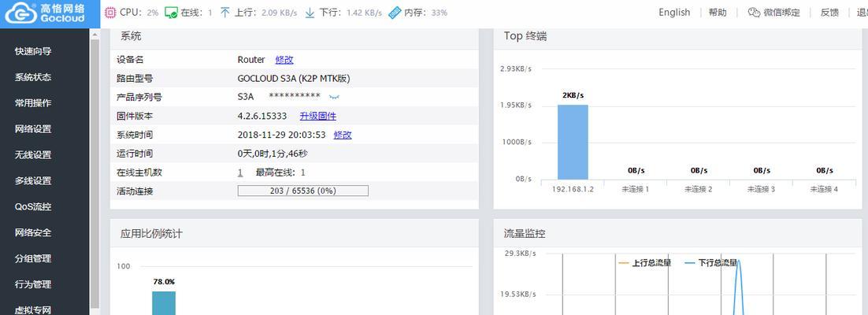Click the Gocloud logo
The height and width of the screenshot is (315, 868).
point(46,13)
